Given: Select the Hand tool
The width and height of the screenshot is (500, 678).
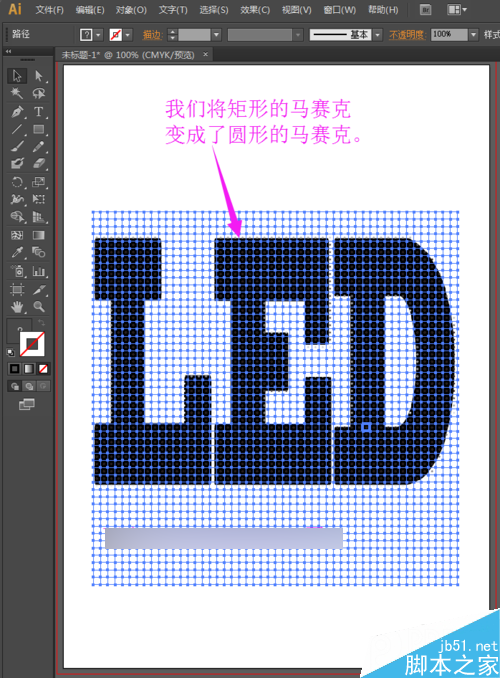Looking at the screenshot, I should [17, 307].
